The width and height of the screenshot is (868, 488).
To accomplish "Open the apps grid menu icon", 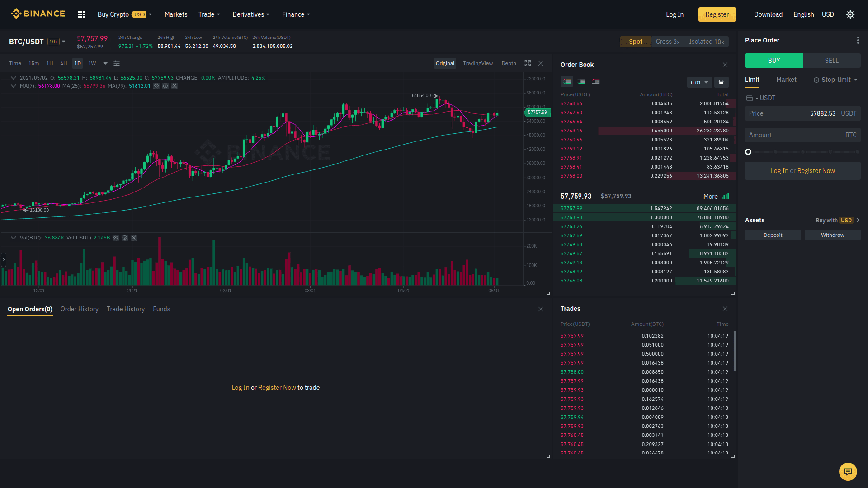I will point(81,14).
